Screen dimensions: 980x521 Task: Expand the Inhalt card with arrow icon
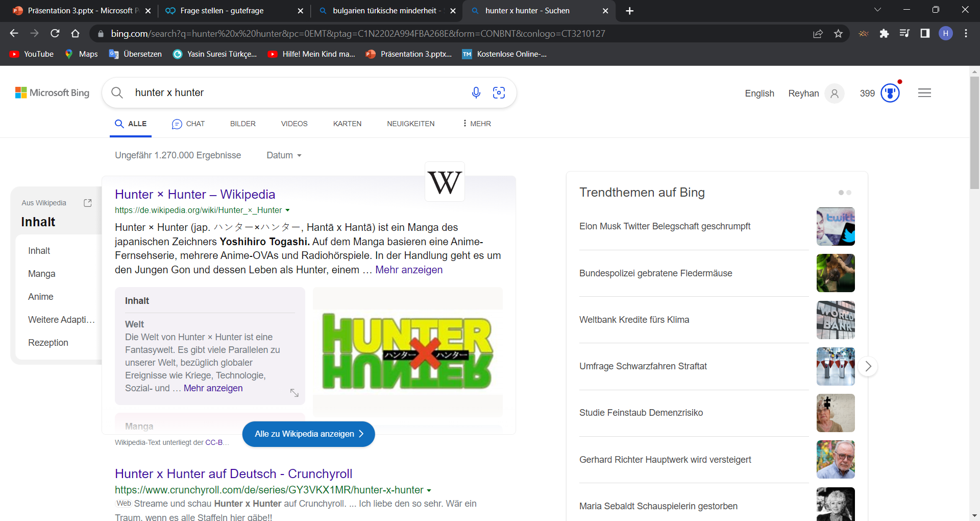point(295,393)
